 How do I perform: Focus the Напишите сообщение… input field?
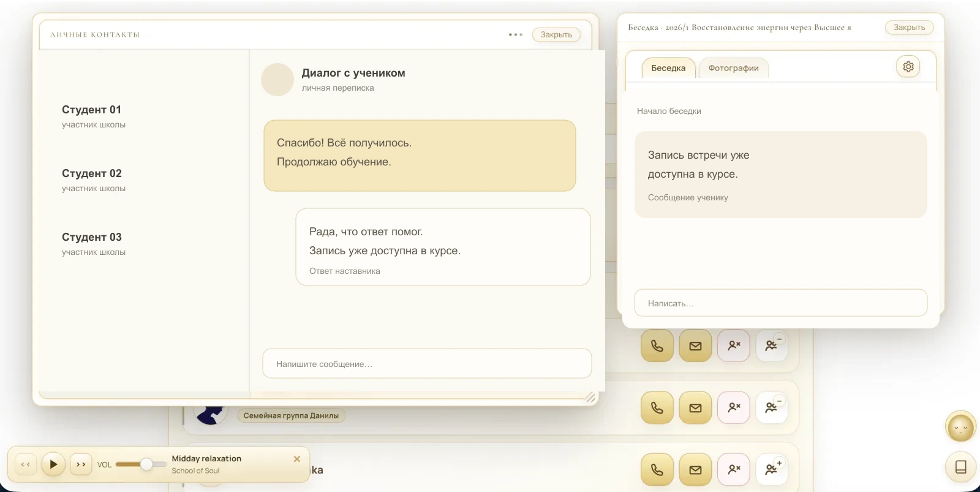427,364
